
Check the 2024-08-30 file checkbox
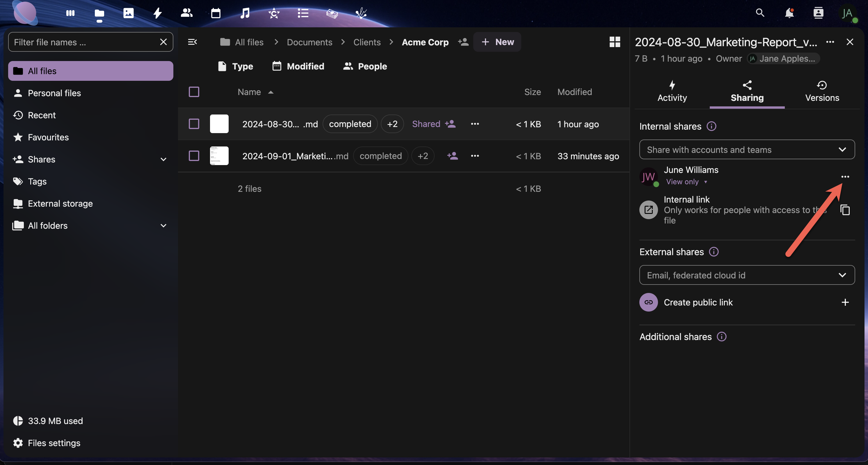194,124
